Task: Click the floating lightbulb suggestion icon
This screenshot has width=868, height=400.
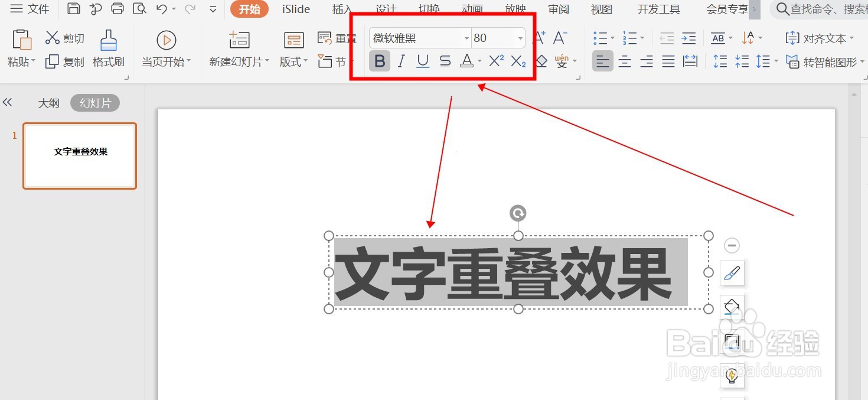Action: pos(732,376)
